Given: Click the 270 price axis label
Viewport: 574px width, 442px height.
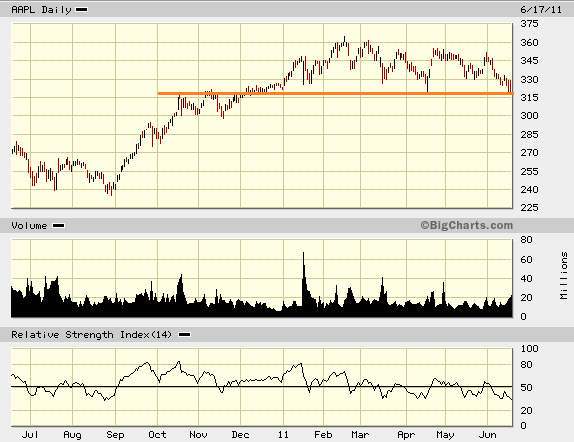Looking at the screenshot, I should pyautogui.click(x=529, y=153).
